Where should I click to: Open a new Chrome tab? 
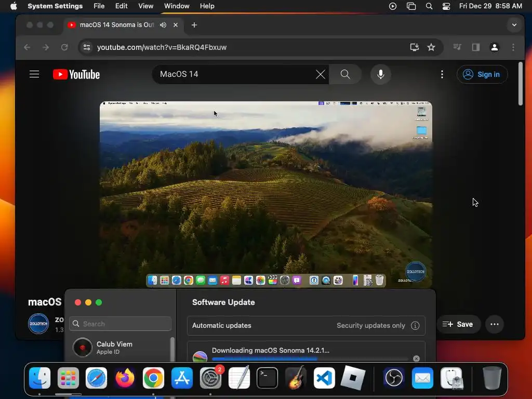click(x=194, y=25)
